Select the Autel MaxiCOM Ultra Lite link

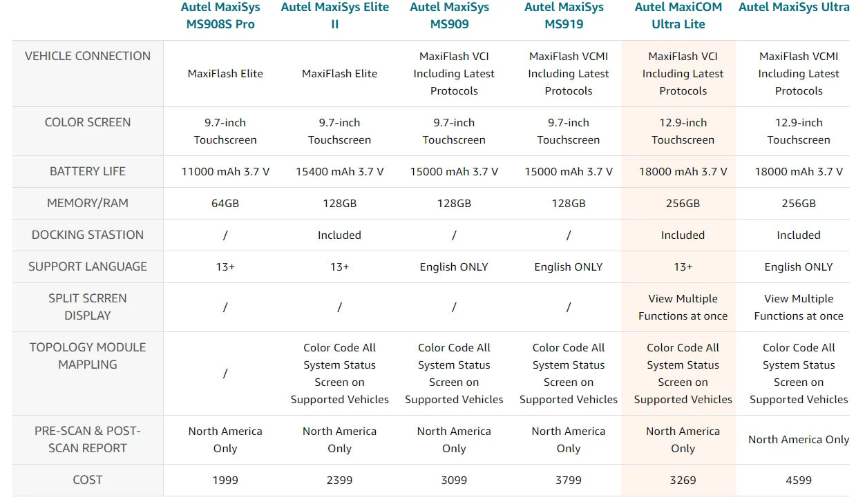coord(678,15)
